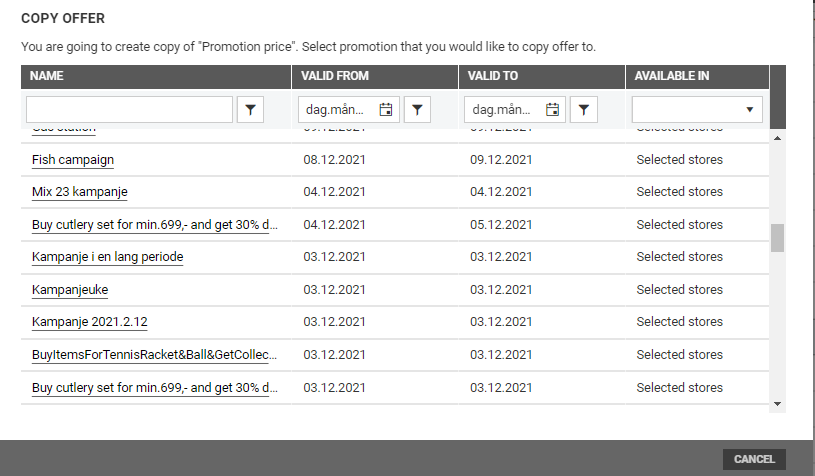
Task: Click the Valid To filter icon
Action: click(584, 110)
